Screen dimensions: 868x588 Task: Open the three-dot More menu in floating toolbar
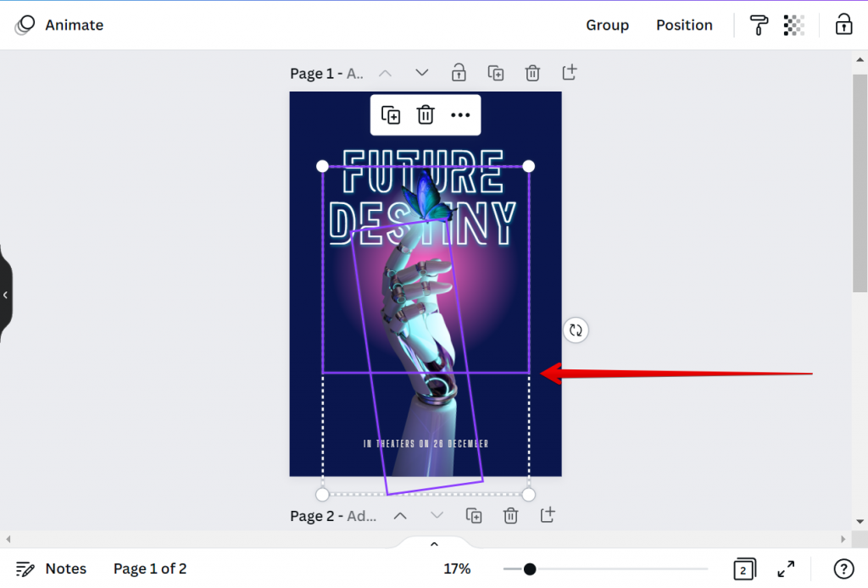460,115
